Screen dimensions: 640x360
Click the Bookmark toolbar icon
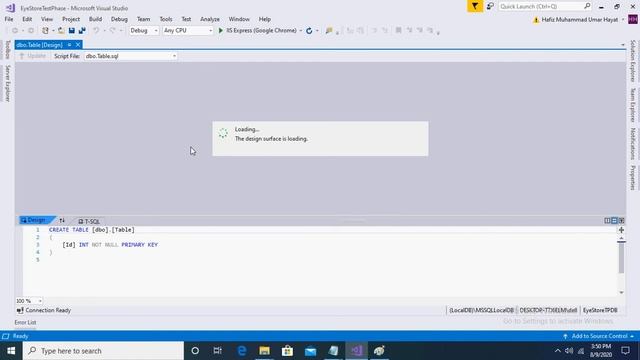398,30
